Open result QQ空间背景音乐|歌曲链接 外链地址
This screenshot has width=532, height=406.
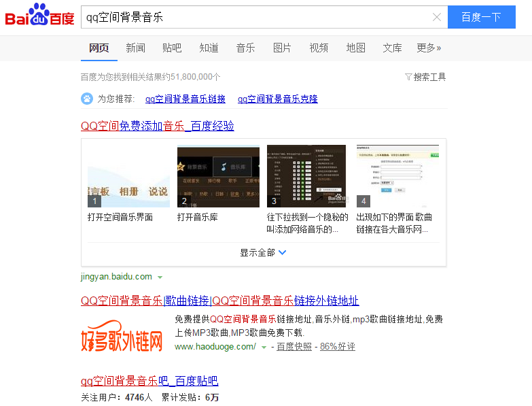coord(220,301)
